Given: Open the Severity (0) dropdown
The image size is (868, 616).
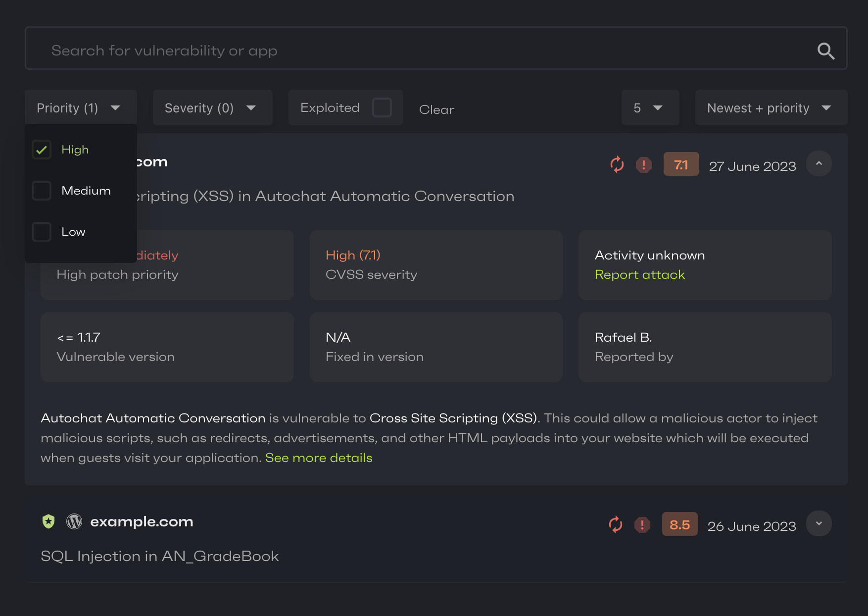Looking at the screenshot, I should [x=212, y=107].
